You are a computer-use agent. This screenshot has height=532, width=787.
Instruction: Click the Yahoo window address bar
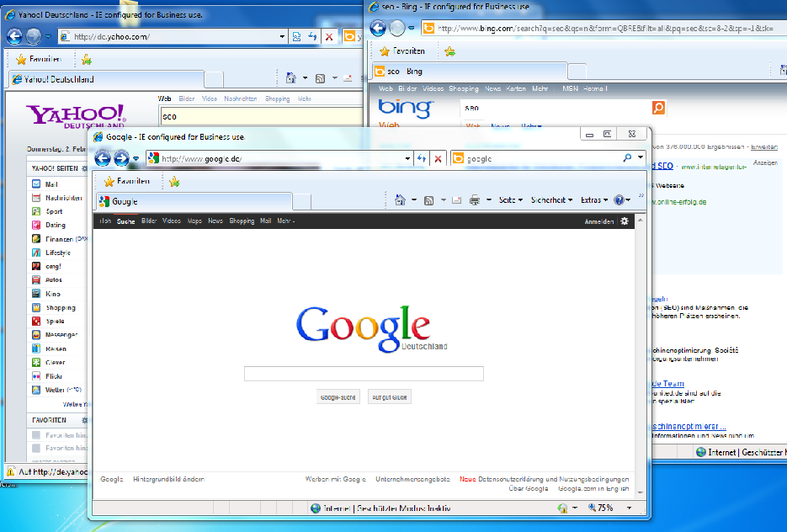click(x=169, y=36)
